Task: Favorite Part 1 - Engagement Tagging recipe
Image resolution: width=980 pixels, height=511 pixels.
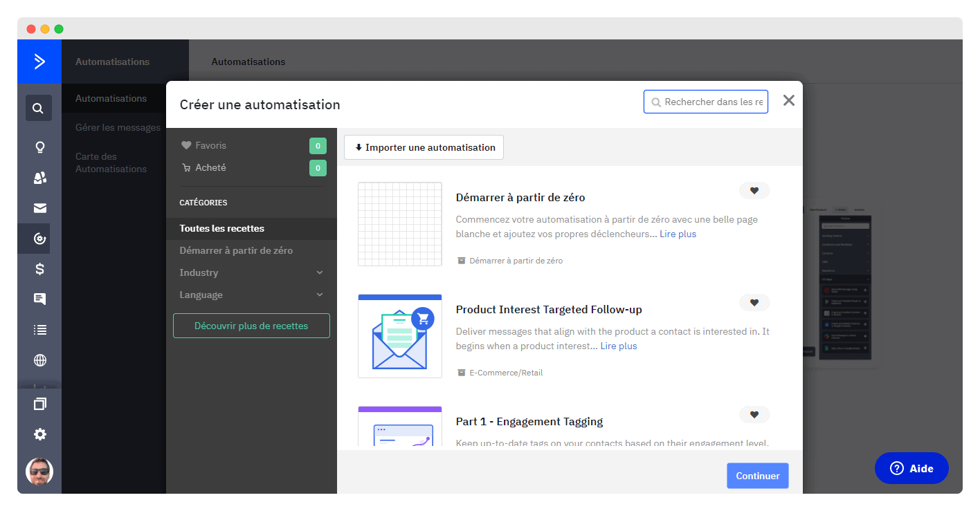Action: (x=754, y=415)
